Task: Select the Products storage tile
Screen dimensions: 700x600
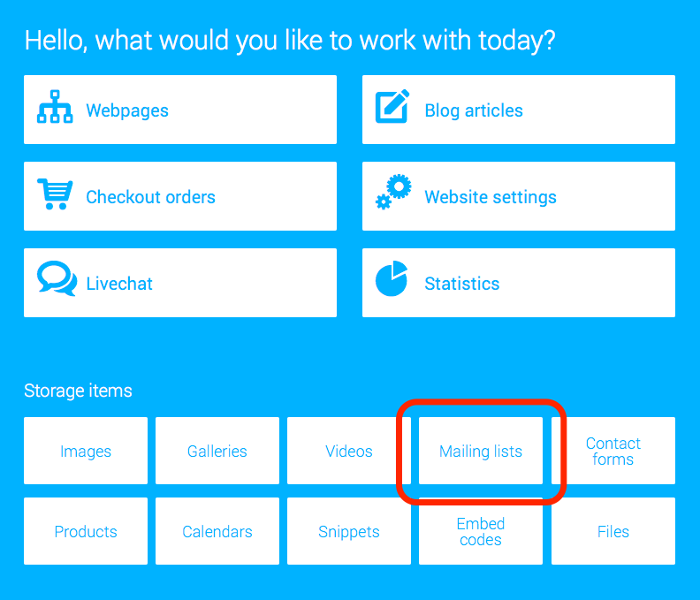Action: point(86,531)
